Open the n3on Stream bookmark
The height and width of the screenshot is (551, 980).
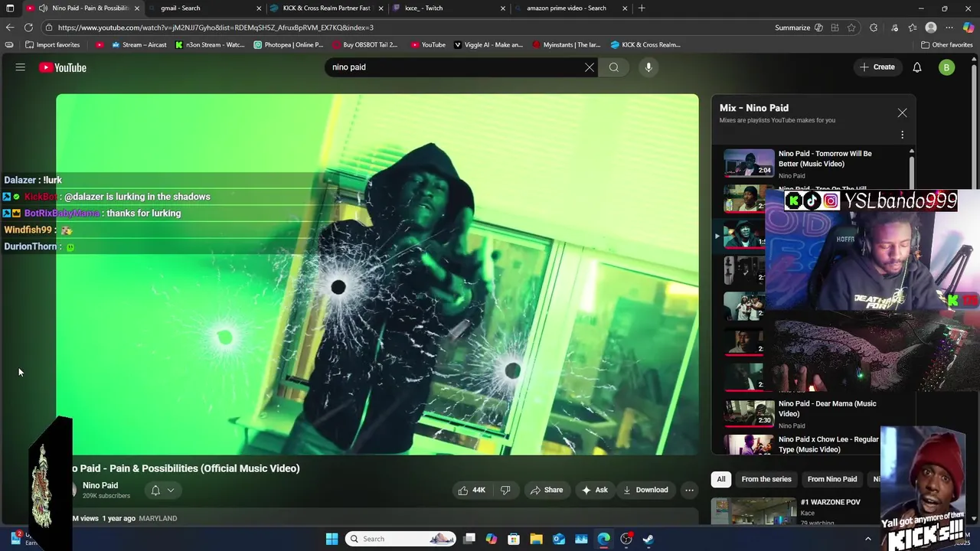point(210,44)
